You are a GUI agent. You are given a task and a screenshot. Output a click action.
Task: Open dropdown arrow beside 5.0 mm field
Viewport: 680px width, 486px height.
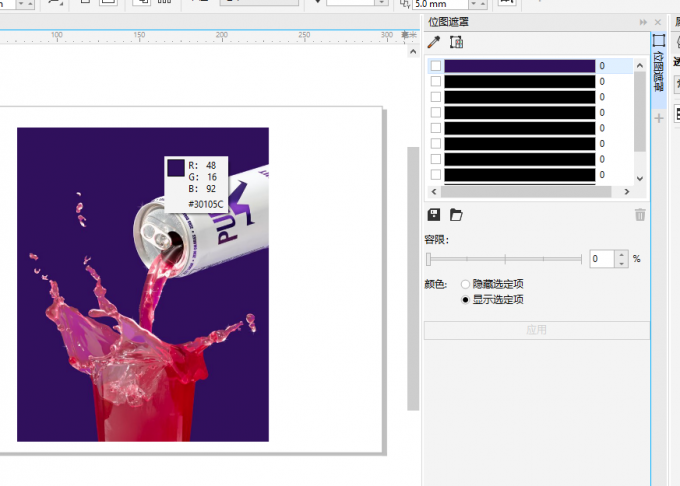(474, 4)
